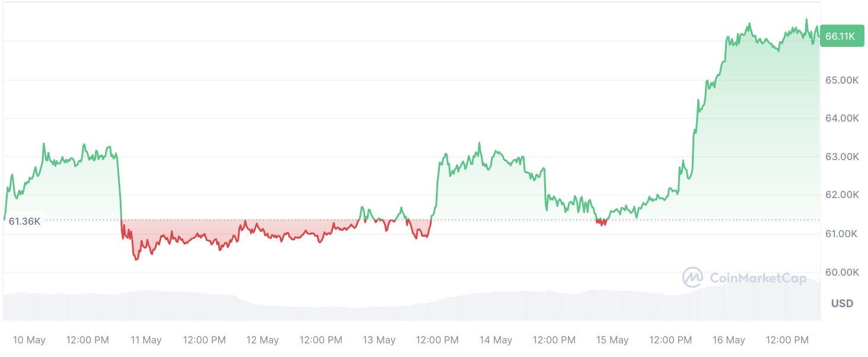
Task: Click the 13 May date label
Action: click(x=379, y=340)
